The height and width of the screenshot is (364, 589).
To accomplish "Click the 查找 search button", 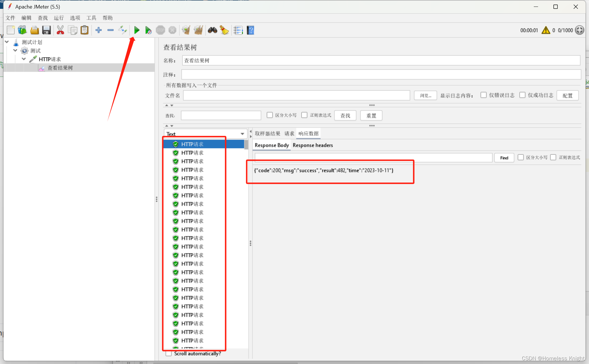I will (x=345, y=116).
